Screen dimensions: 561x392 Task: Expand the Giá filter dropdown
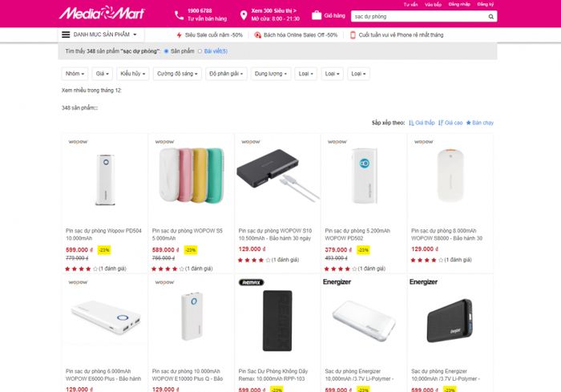pos(103,74)
